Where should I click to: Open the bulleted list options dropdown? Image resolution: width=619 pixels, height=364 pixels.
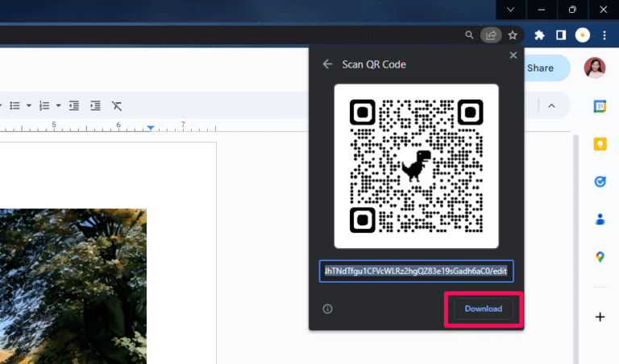(x=28, y=105)
